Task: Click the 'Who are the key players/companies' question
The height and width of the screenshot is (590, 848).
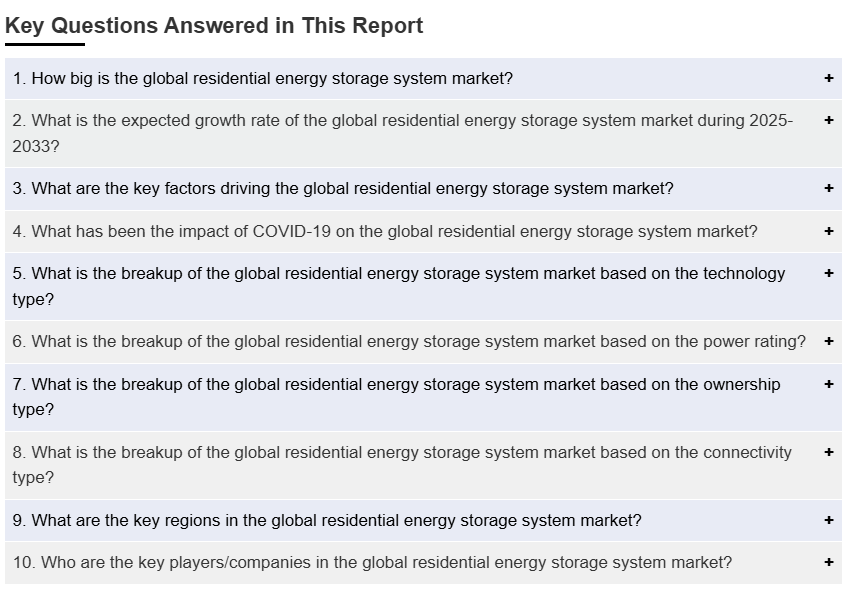Action: [x=372, y=562]
